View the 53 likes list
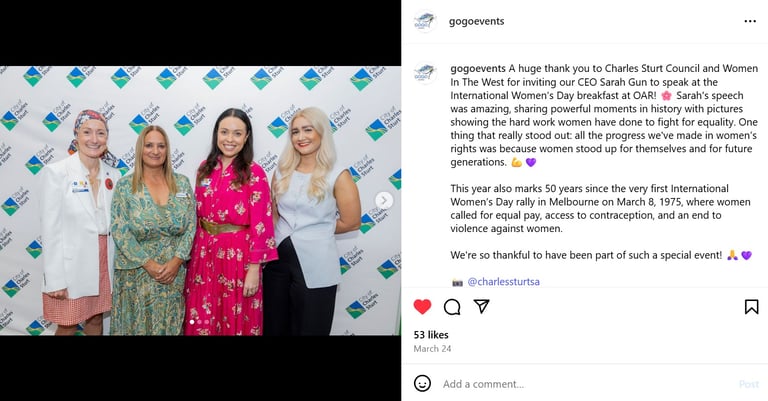The height and width of the screenshot is (401, 768). (431, 335)
